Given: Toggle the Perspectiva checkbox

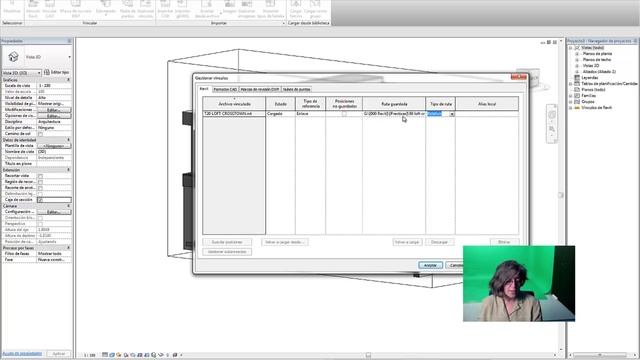Looking at the screenshot, I should click(x=40, y=224).
